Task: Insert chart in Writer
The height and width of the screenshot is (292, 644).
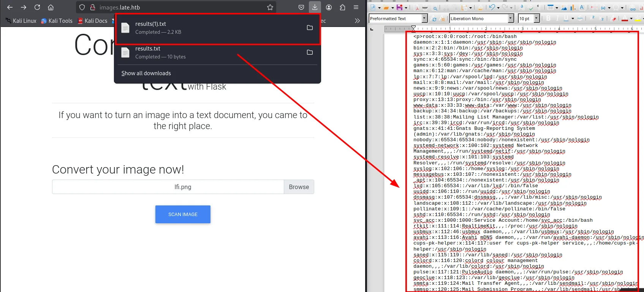Action: 573,8
